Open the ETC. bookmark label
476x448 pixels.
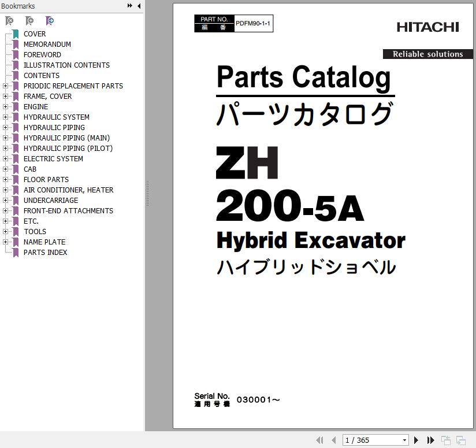(31, 221)
